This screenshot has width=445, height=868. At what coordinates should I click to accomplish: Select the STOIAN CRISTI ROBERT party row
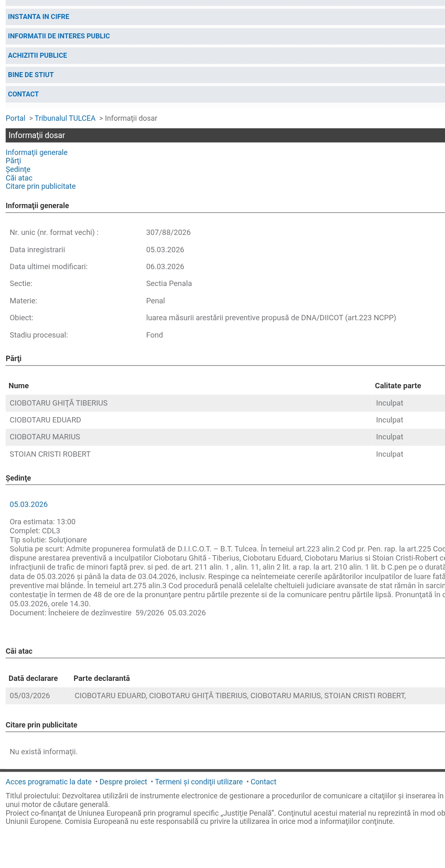point(50,454)
